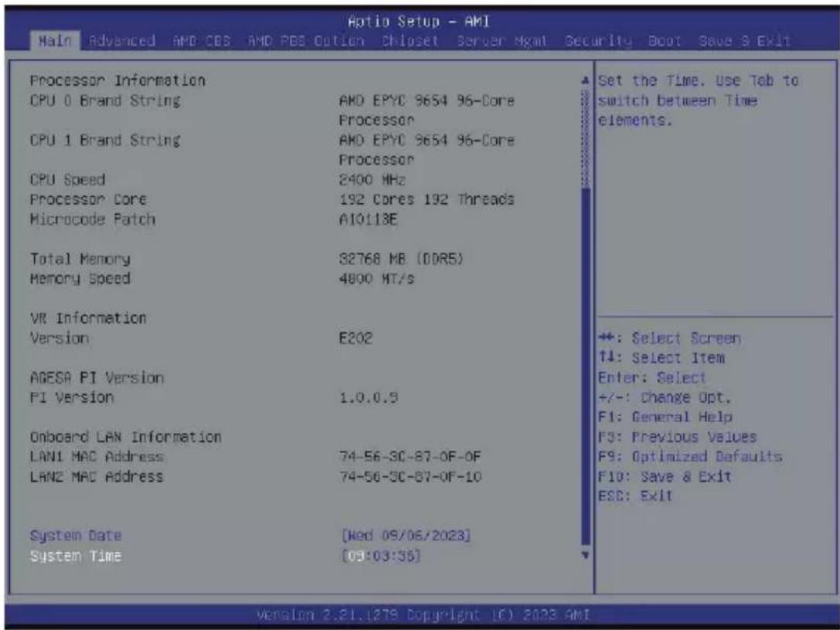Click the Select Screen key hint
The image size is (840, 630).
pos(670,339)
